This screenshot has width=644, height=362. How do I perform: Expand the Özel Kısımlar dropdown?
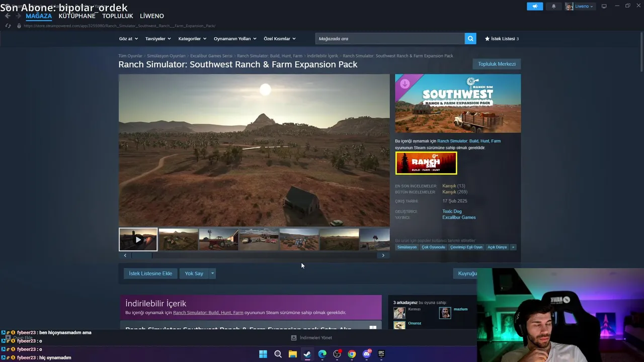point(280,39)
